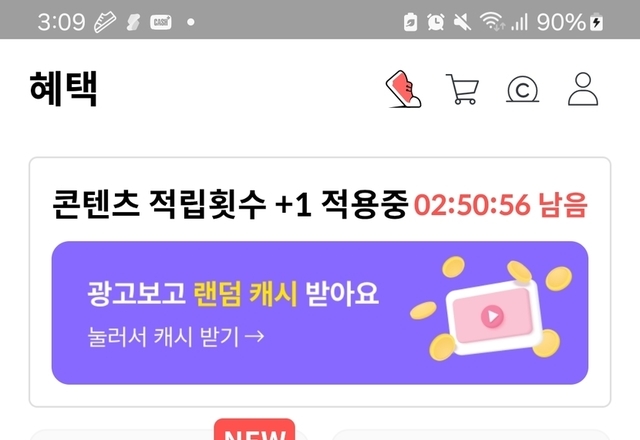The image size is (640, 440).
Task: Tap the 콘텐츠 적립횟수 +1 적용중 text
Action: [231, 204]
